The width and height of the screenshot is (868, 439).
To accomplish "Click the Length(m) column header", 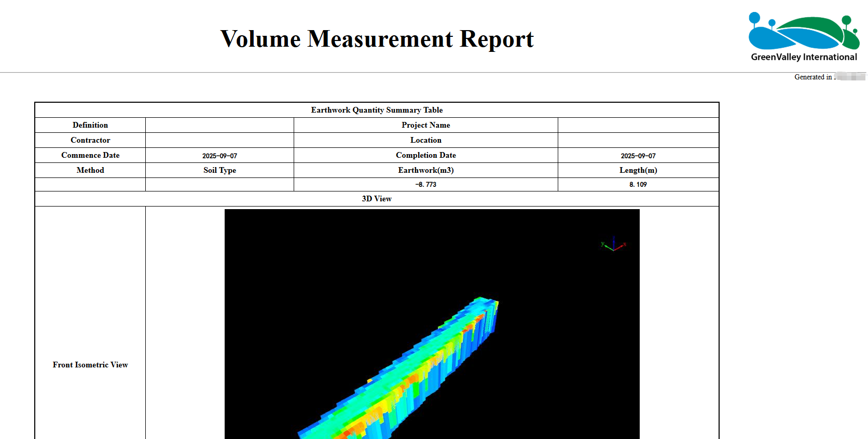I will click(x=638, y=170).
